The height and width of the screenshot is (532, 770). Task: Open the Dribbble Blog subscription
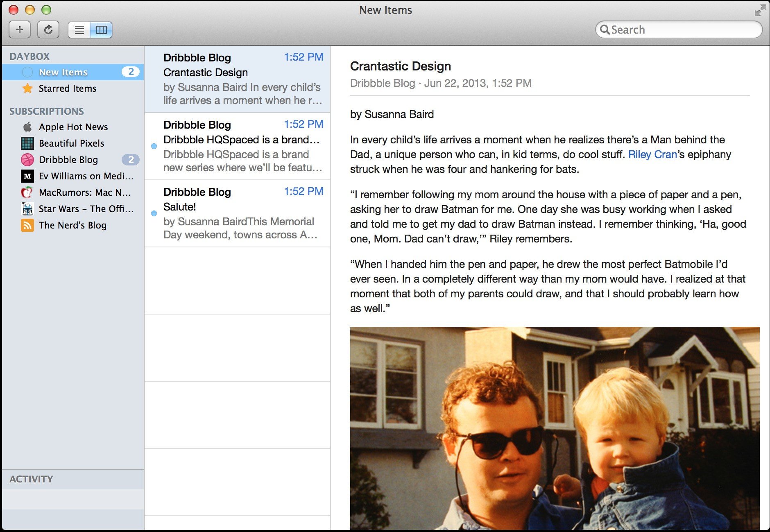click(73, 160)
